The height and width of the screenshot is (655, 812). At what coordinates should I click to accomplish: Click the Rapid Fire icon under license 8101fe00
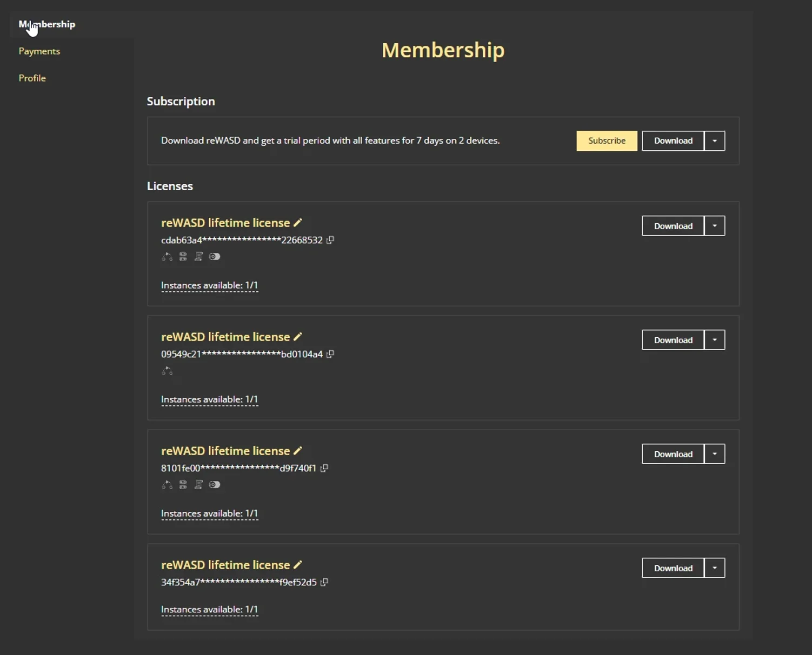(215, 485)
